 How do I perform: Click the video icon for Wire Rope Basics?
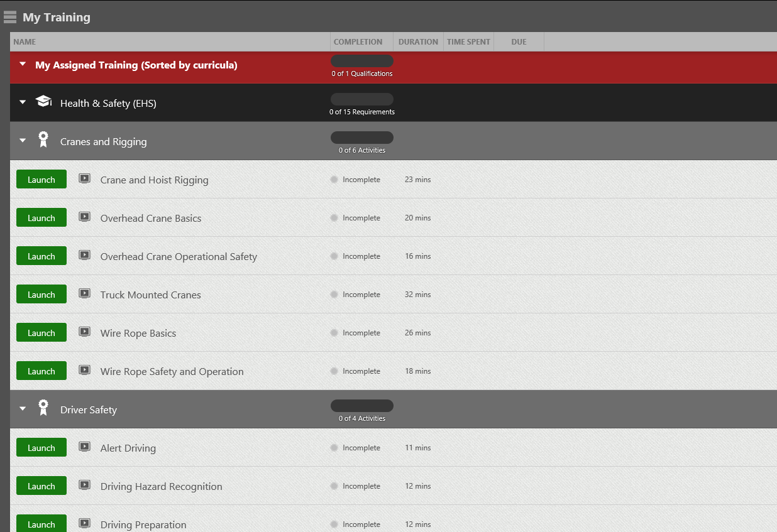[x=85, y=332]
